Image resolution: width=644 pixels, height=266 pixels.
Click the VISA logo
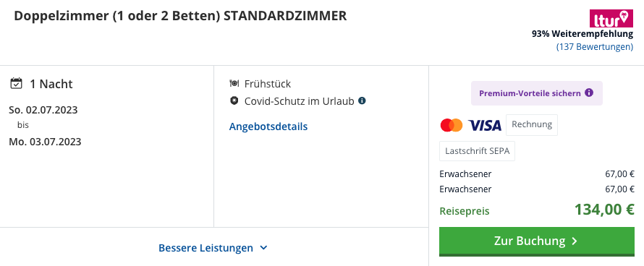point(485,125)
